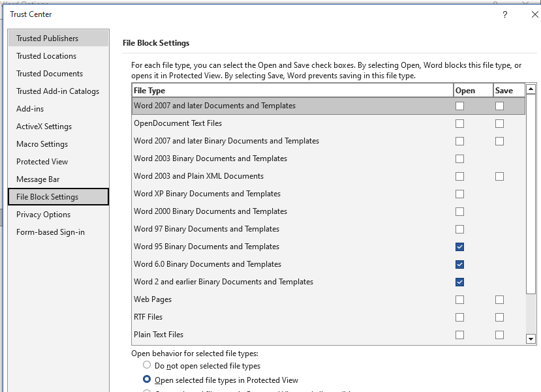This screenshot has width=541, height=392.
Task: Switch to Protected View settings
Action: (x=58, y=161)
